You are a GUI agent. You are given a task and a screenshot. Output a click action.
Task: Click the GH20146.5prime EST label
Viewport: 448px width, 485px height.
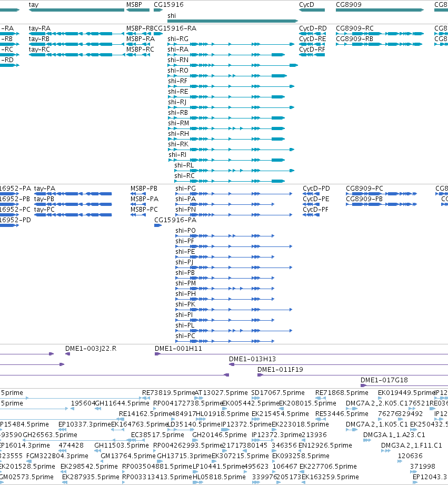[x=220, y=435]
